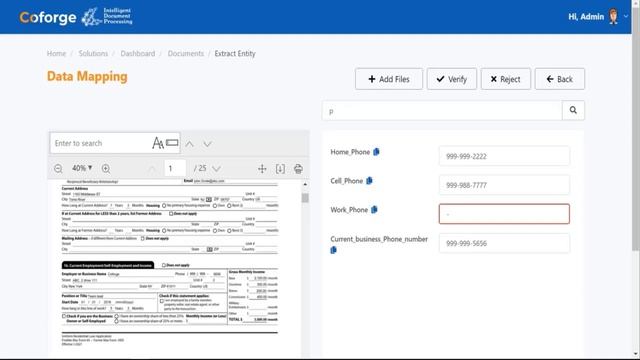Click the page number field
Screen dimensions: 640x360
coord(175,168)
